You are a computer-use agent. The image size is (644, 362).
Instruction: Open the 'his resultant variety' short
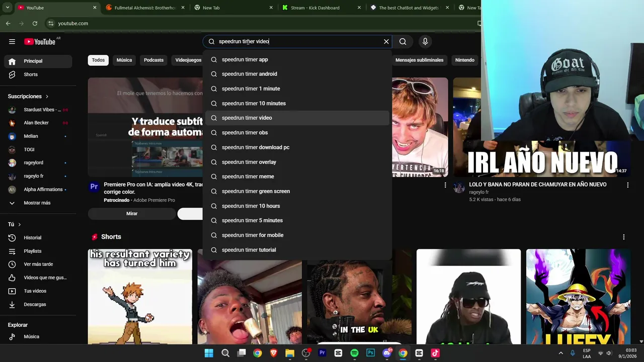(x=140, y=297)
